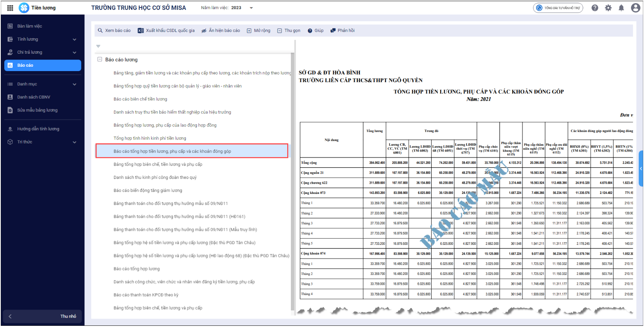
Task: Open notifications bell icon
Action: coord(621,8)
